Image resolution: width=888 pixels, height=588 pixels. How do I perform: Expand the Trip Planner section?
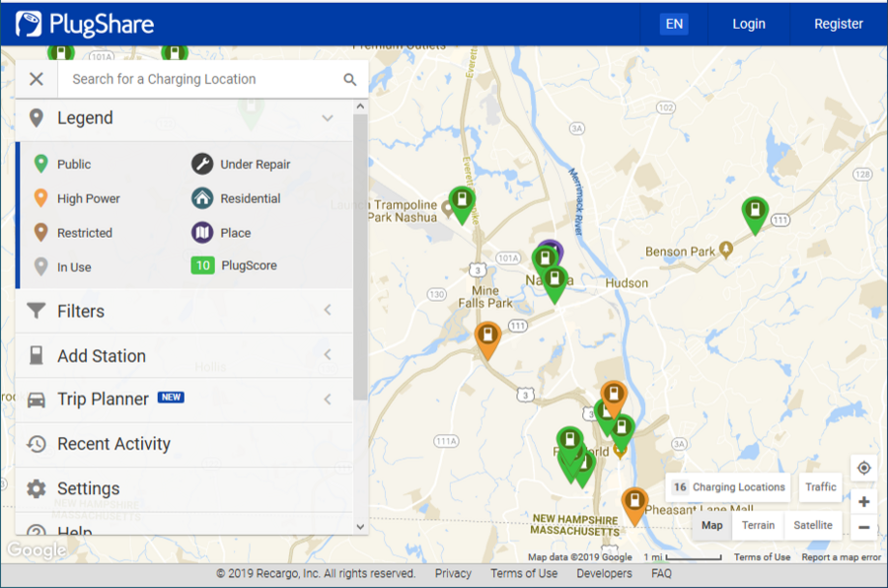pyautogui.click(x=328, y=400)
